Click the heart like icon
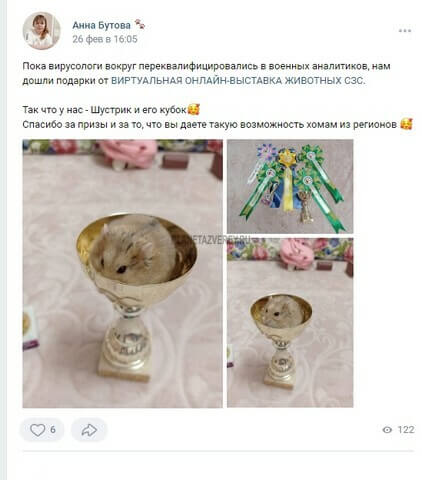The image size is (422, 480). click(x=37, y=430)
